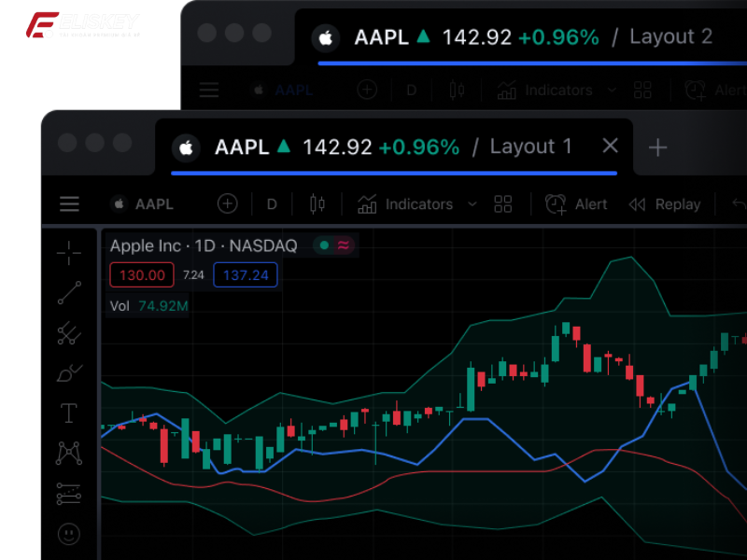This screenshot has width=747, height=560.
Task: Open the pitchfork drawing tool
Action: (x=68, y=333)
